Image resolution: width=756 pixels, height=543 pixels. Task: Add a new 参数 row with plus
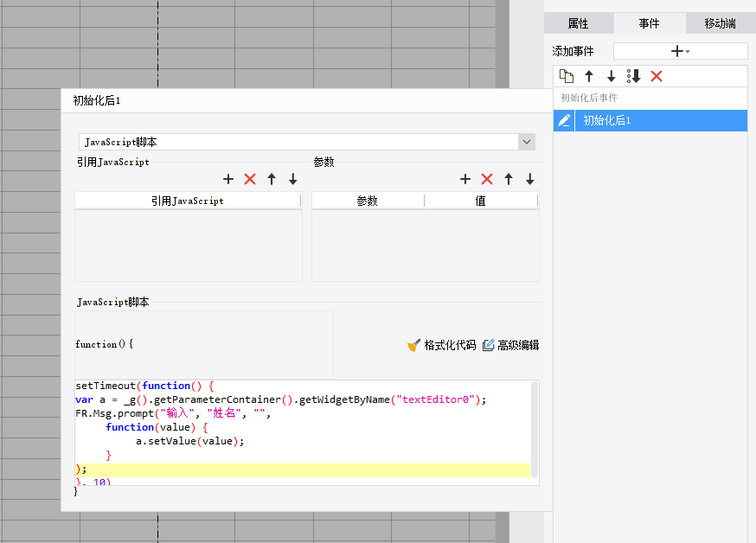[465, 179]
